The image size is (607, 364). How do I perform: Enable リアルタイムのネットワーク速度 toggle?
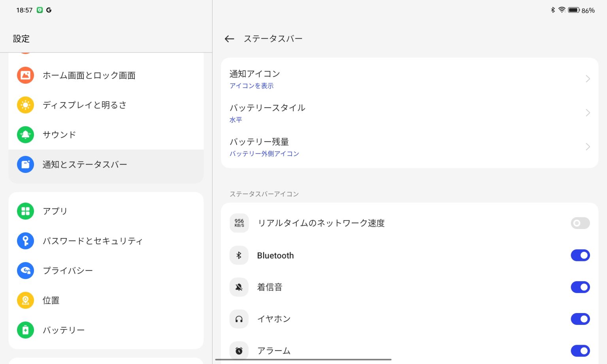pos(580,223)
